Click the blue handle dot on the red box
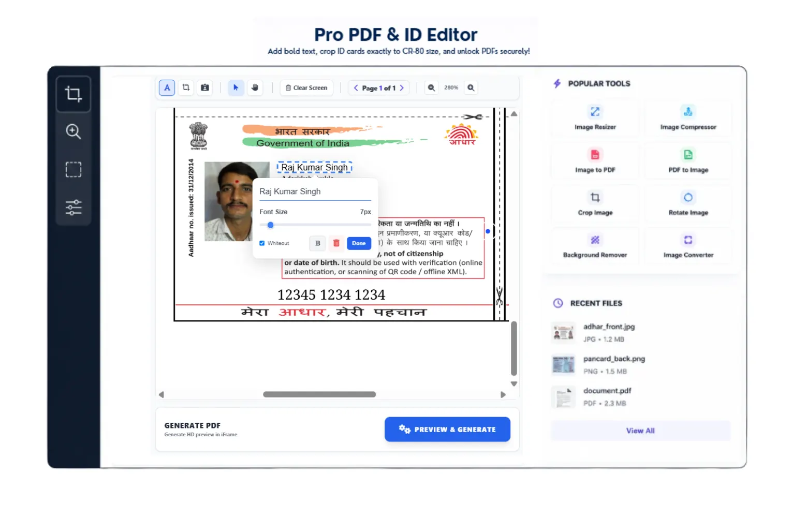The width and height of the screenshot is (792, 532). (x=488, y=231)
